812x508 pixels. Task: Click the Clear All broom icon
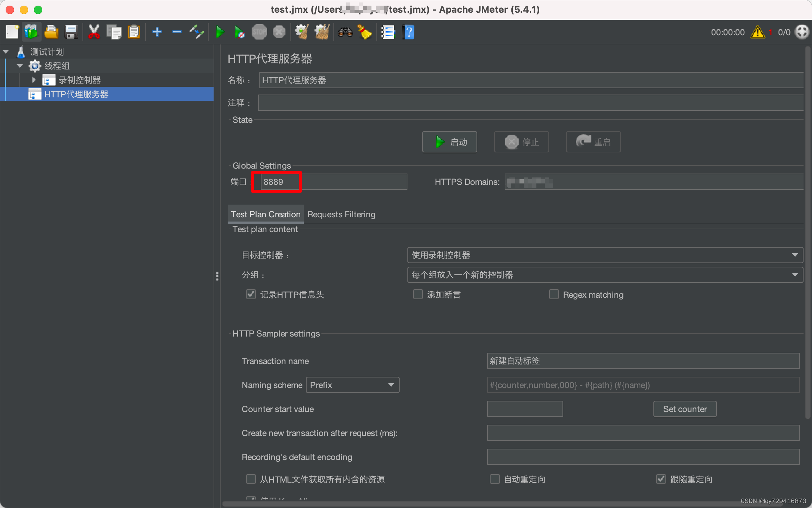[x=322, y=32]
